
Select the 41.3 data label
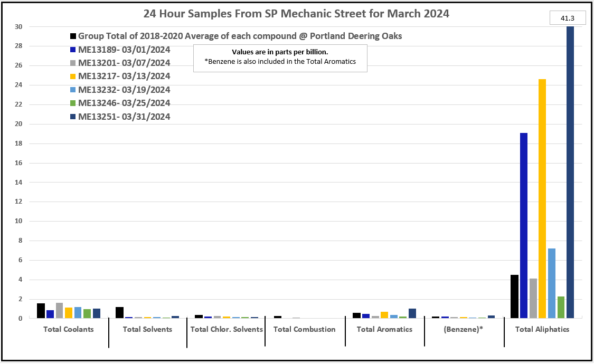567,18
